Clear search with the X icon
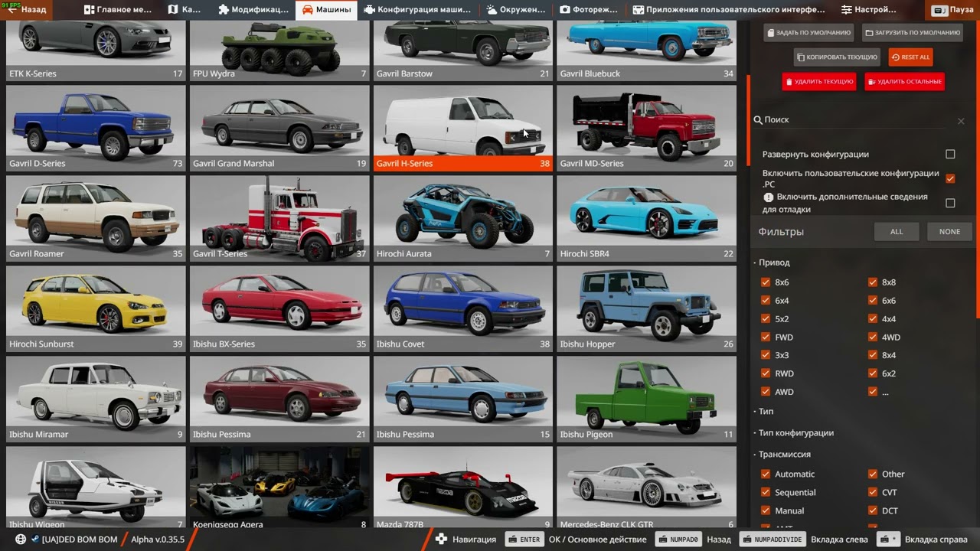The image size is (980, 551). point(961,121)
